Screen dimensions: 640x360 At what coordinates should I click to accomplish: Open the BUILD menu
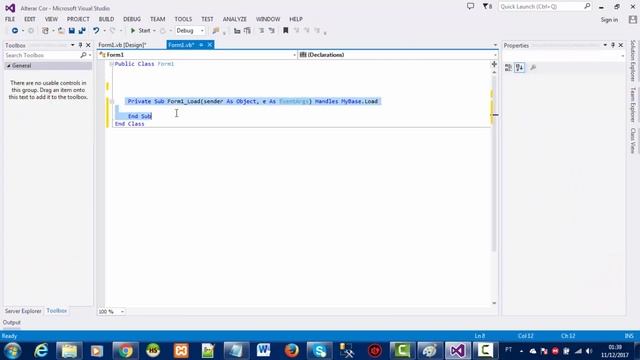click(107, 19)
